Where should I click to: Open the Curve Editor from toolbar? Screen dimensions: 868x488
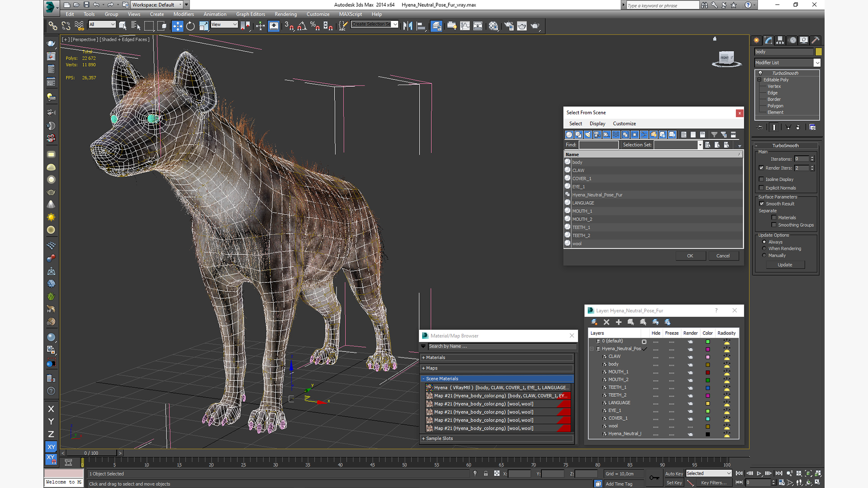(465, 26)
